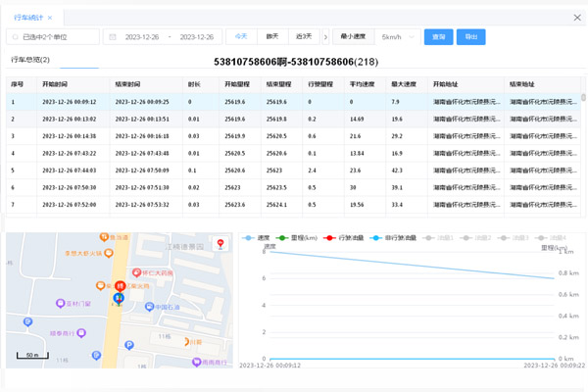Toggle the 速度 legend series

(x=259, y=238)
